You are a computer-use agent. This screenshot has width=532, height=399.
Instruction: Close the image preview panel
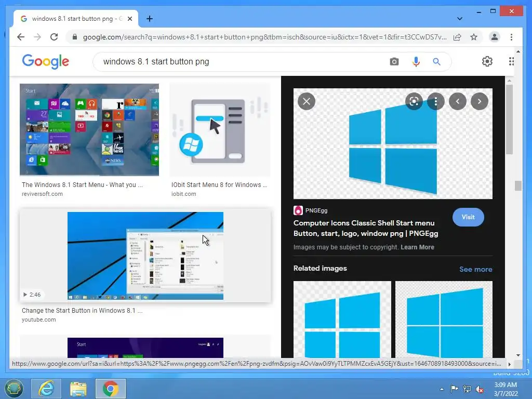[x=307, y=101]
